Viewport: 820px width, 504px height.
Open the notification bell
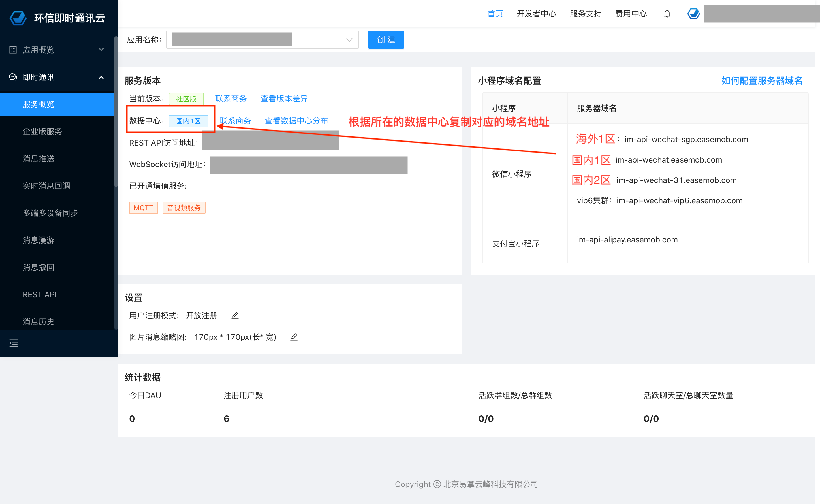667,14
